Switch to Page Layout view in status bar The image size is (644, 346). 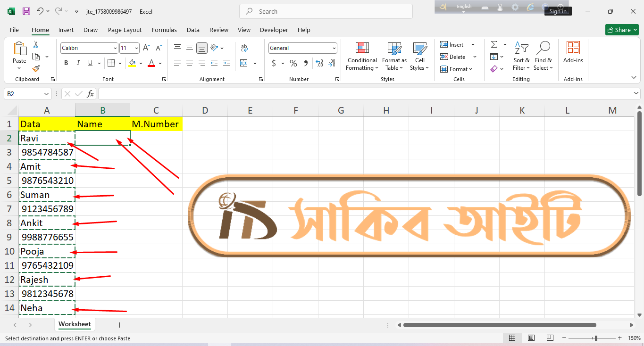531,338
